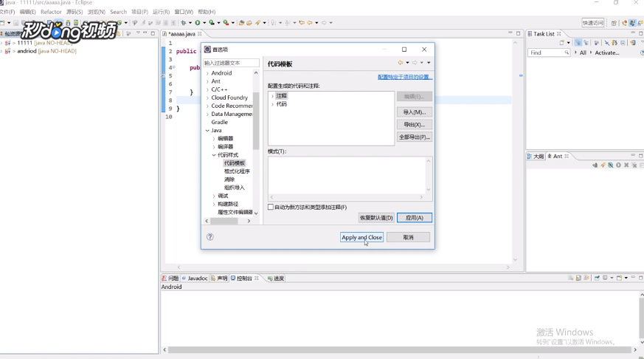Expand the C/C++ preferences node

tap(207, 89)
